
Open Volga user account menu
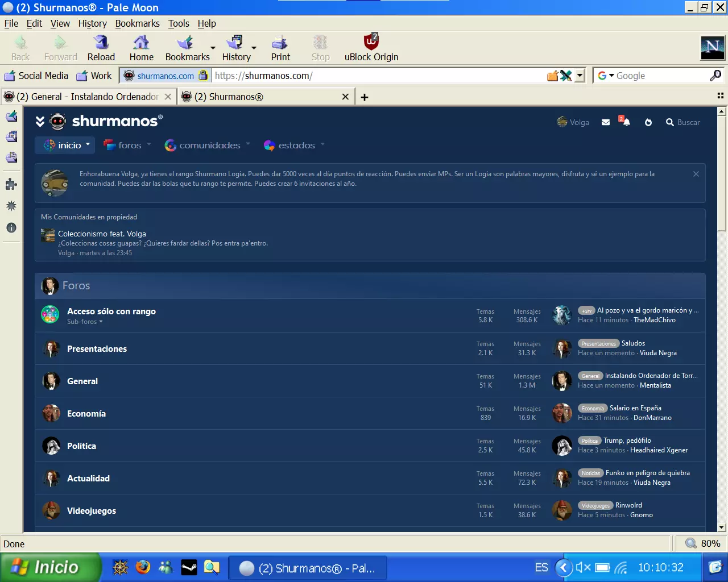pos(573,122)
